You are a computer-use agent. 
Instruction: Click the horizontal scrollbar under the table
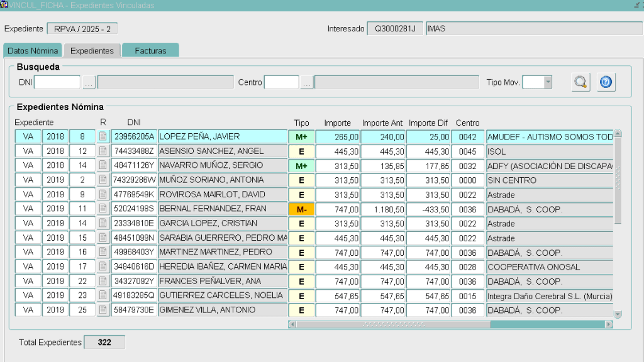point(450,324)
